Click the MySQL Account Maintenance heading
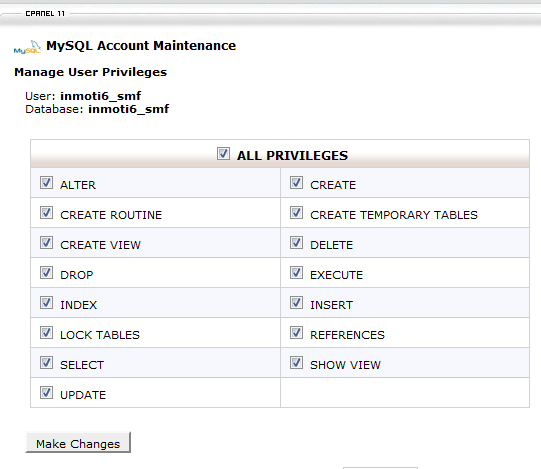 (141, 46)
